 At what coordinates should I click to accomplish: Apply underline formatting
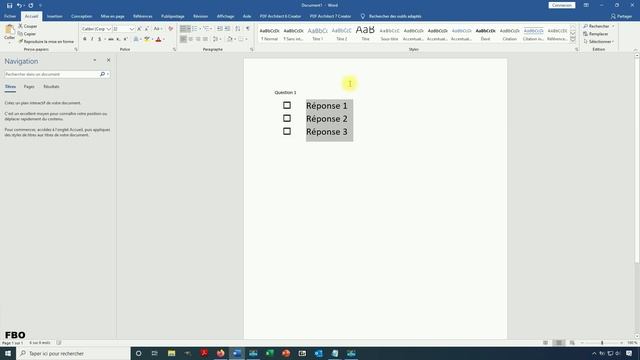tap(99, 39)
